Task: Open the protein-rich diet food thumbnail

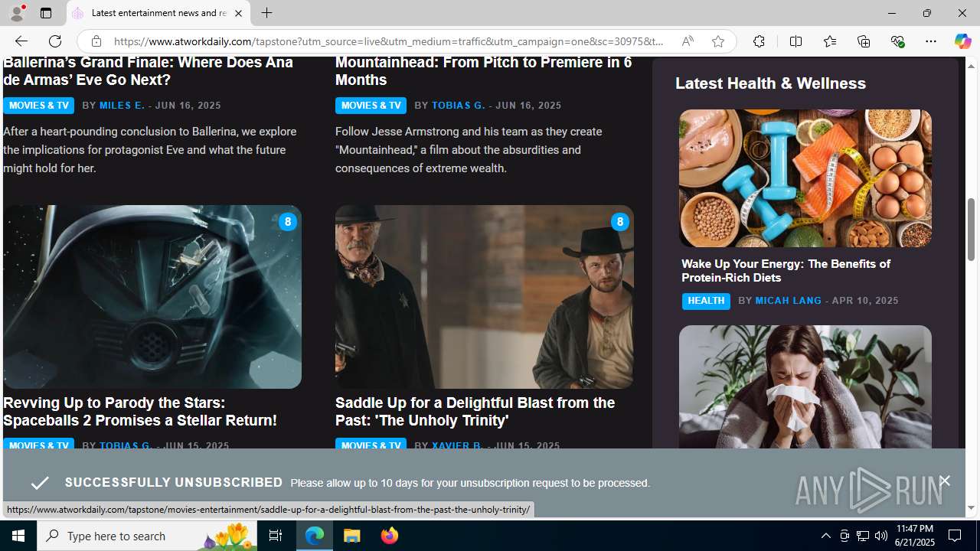Action: [805, 178]
